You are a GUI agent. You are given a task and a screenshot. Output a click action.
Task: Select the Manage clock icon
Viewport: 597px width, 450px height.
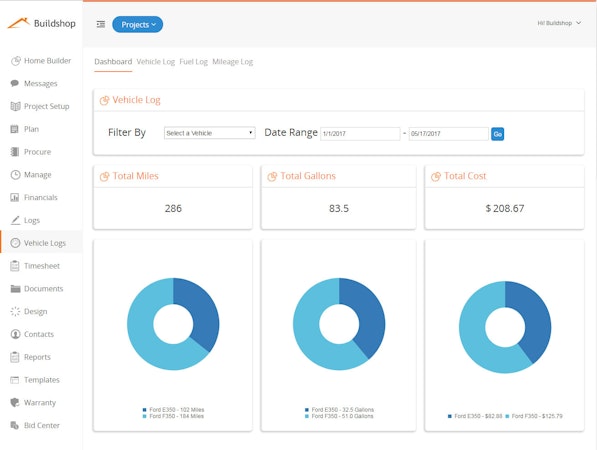[15, 175]
